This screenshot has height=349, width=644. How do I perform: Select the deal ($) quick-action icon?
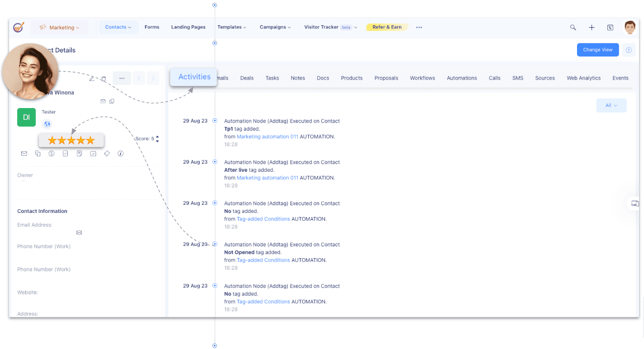(x=52, y=153)
